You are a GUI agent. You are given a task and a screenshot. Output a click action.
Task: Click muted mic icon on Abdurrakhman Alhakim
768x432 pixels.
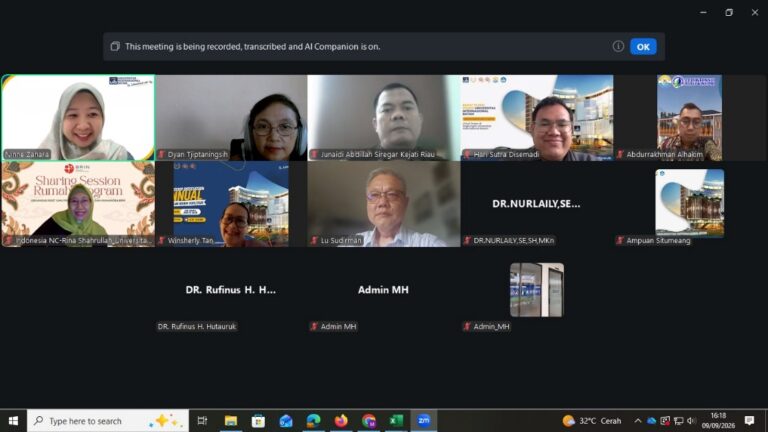[x=620, y=154]
